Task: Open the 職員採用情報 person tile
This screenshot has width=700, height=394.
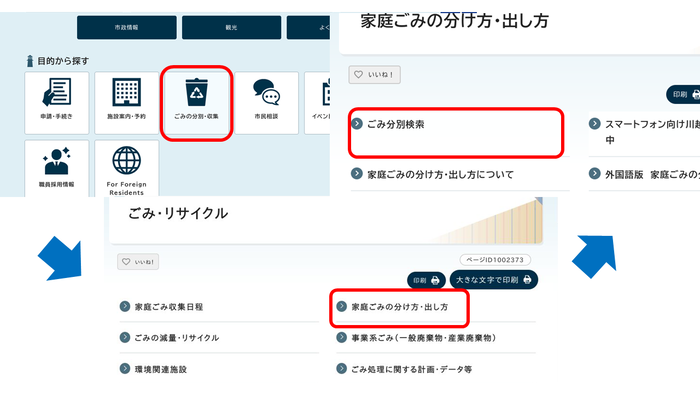Action: [x=57, y=168]
